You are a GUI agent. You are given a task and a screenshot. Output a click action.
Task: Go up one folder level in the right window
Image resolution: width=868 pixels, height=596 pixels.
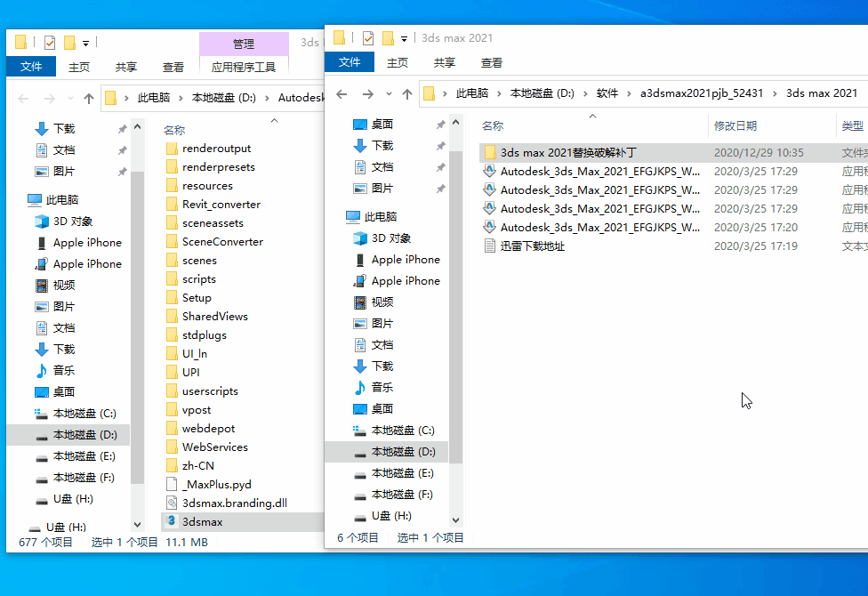click(x=407, y=93)
